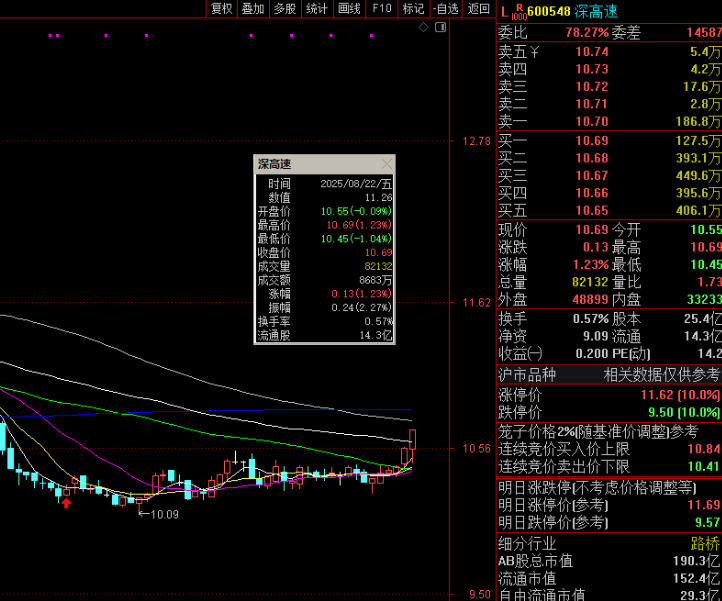Close the 深高速 data popup
The width and height of the screenshot is (722, 601).
point(387,164)
